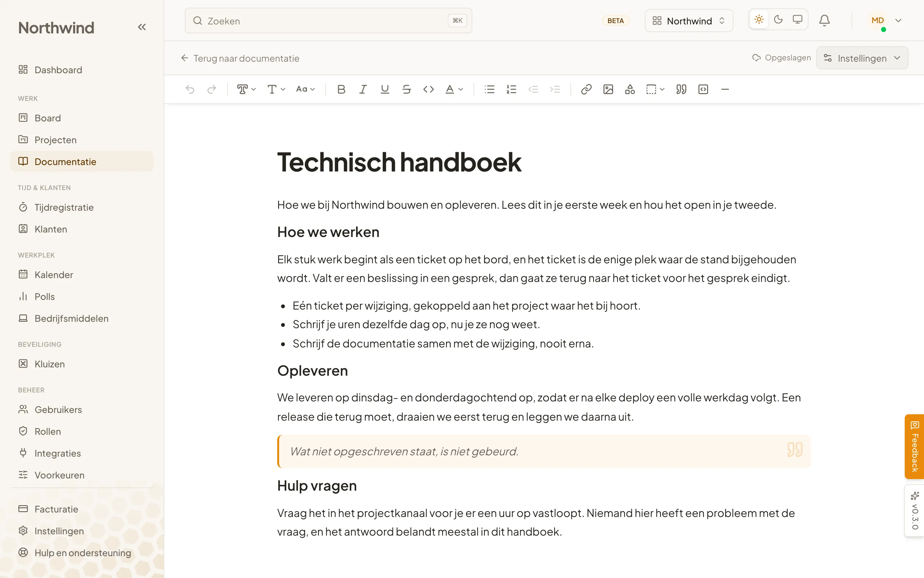Viewport: 924px width, 578px height.
Task: Insert a blockquote with the quote icon
Action: click(x=681, y=90)
